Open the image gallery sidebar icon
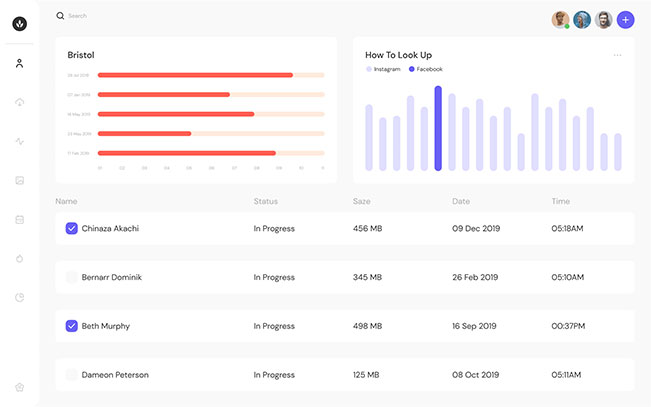Image resolution: width=651 pixels, height=407 pixels. coord(19,180)
